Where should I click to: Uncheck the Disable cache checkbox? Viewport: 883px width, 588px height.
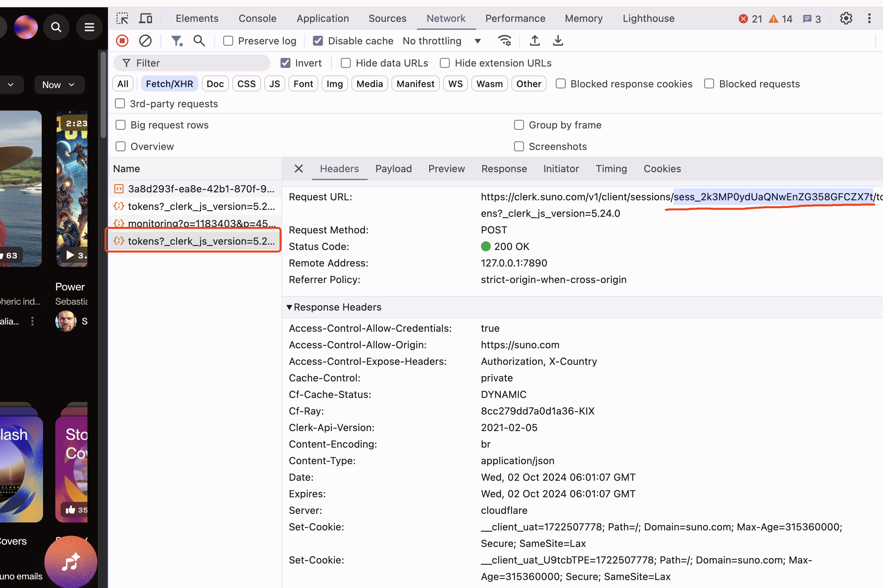[318, 41]
